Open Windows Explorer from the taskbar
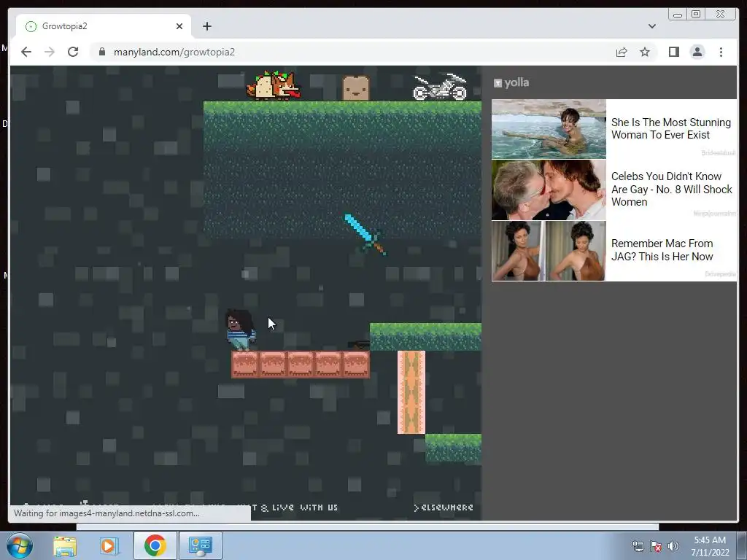 click(x=65, y=545)
